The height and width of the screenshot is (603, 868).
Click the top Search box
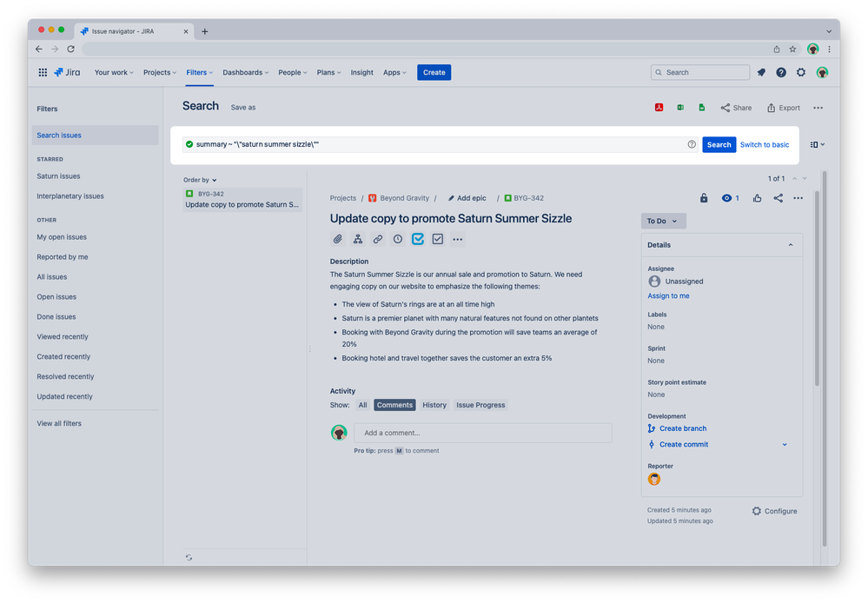click(x=699, y=72)
